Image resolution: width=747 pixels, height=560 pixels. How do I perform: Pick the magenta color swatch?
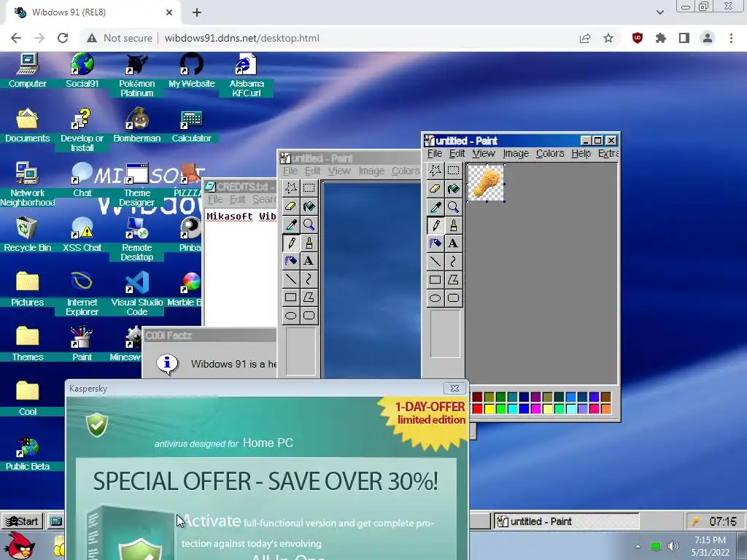click(536, 408)
